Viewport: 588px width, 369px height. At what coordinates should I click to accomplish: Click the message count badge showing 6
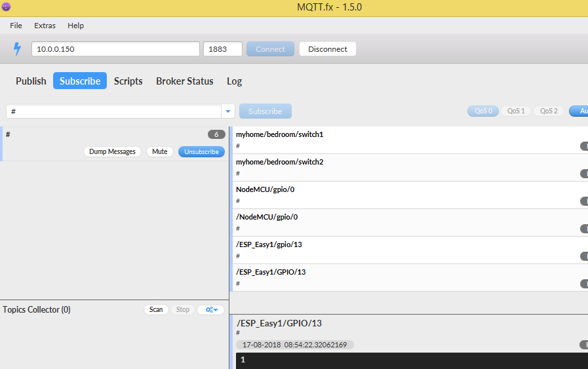(x=216, y=134)
